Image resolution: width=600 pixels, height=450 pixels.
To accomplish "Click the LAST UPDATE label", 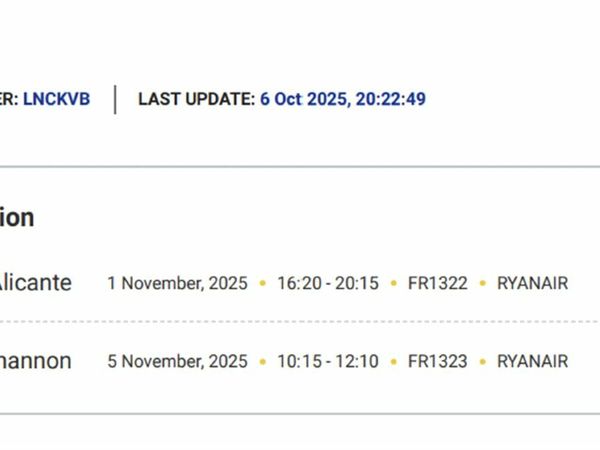I will click(x=196, y=99).
